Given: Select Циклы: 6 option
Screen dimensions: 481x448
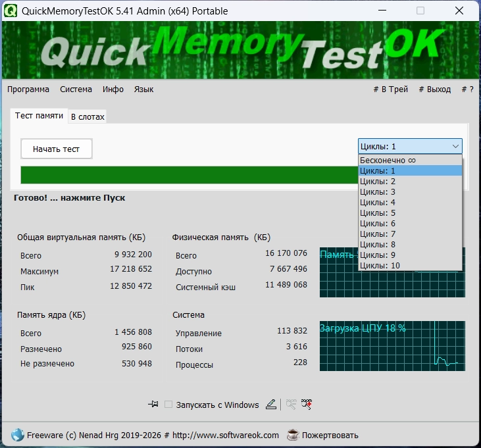Looking at the screenshot, I should tap(410, 223).
